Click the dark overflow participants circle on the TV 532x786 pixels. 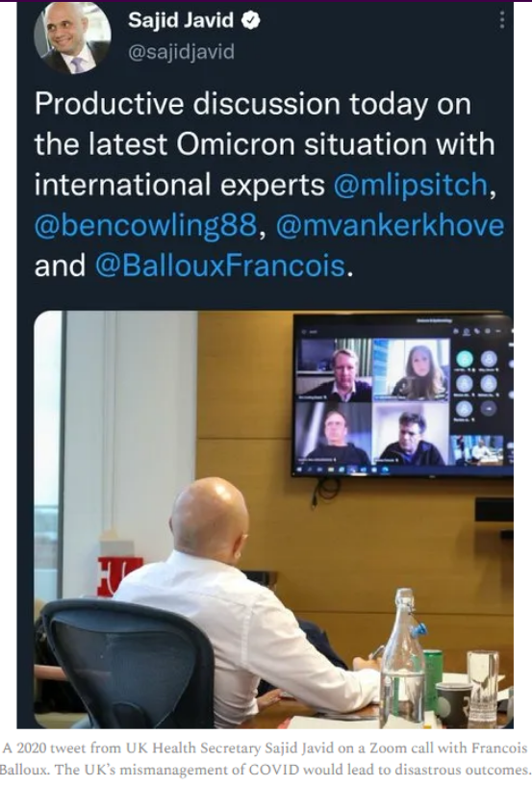pos(489,409)
